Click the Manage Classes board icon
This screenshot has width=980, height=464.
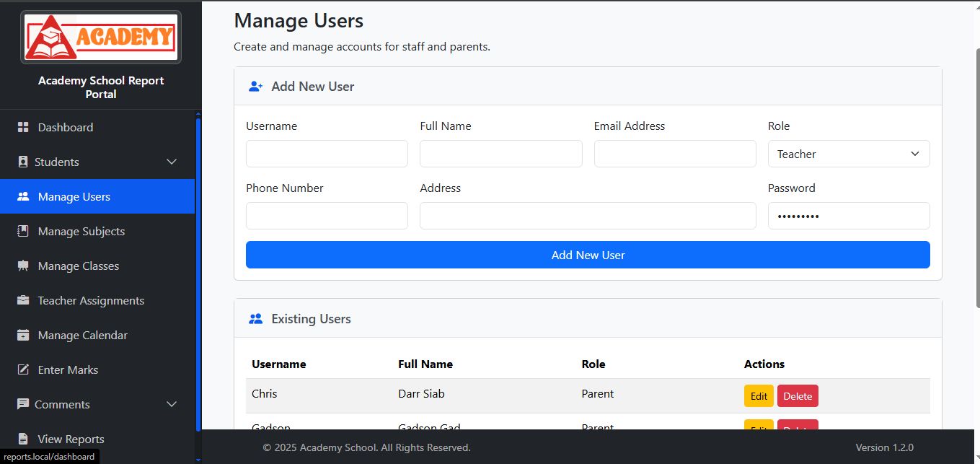click(23, 266)
